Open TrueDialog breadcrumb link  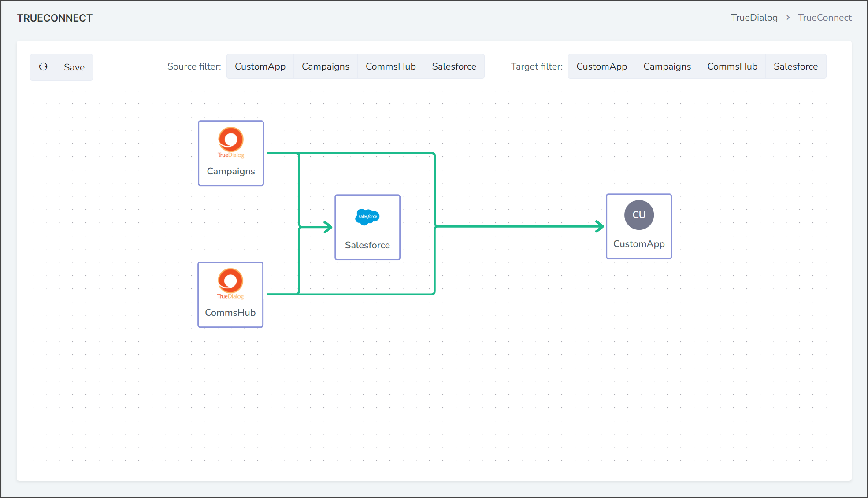pyautogui.click(x=754, y=18)
